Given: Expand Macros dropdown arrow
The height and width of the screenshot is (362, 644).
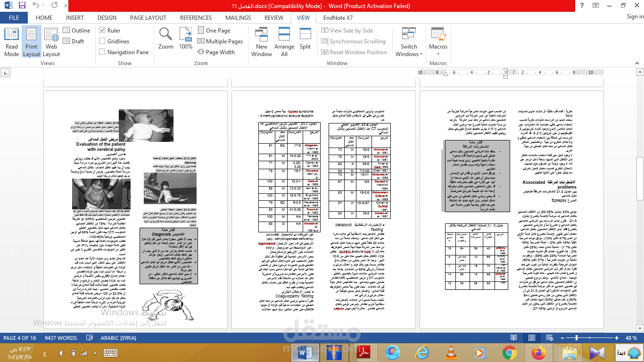Looking at the screenshot, I should pyautogui.click(x=438, y=53).
